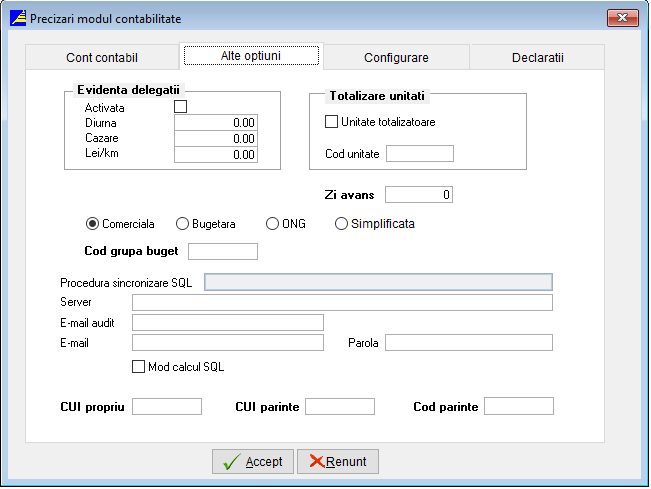Screen dimensions: 651x489
Task: Focus the Cazare amount field
Action: pos(216,139)
